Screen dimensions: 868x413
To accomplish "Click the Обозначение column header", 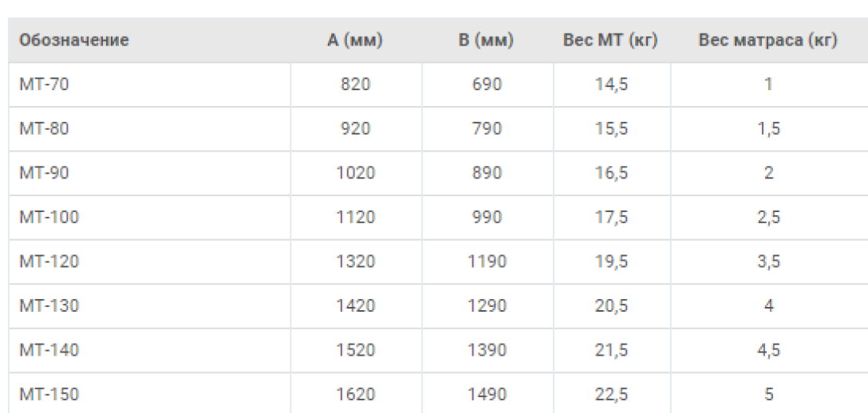I will 74,41.
